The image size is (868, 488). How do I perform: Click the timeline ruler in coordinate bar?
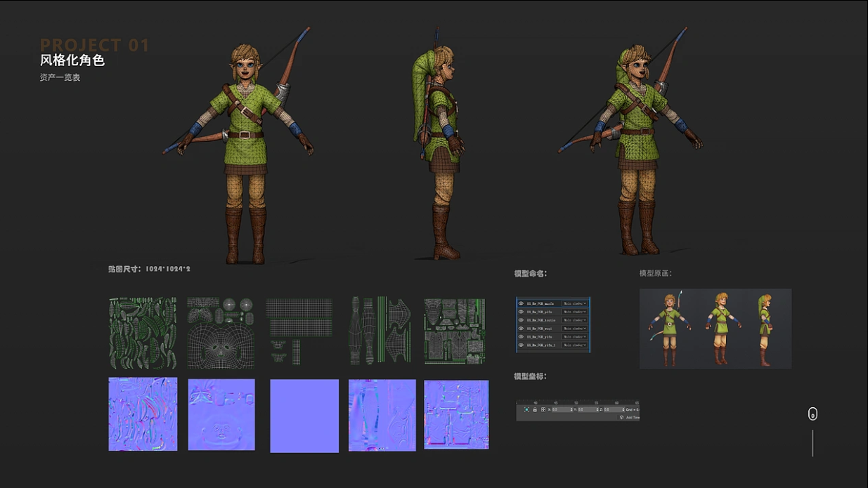click(578, 402)
